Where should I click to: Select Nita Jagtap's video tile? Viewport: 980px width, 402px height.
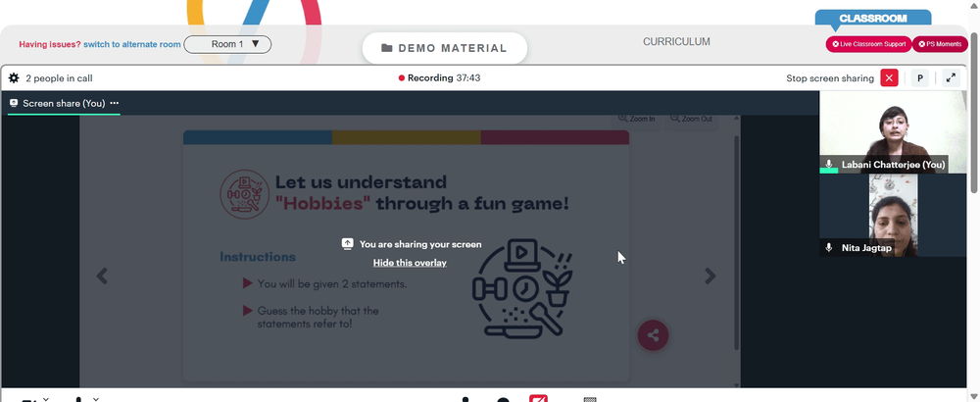tap(893, 215)
